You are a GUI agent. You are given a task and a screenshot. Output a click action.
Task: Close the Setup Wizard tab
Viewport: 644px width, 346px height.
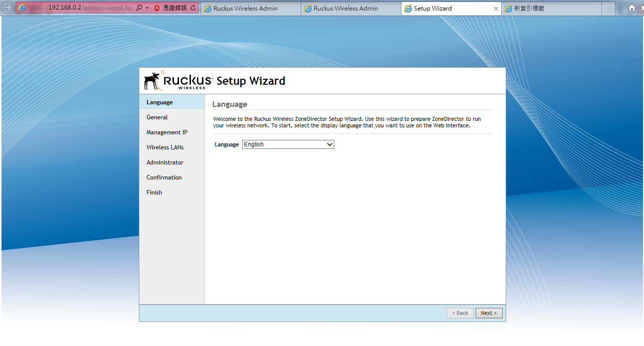point(496,9)
